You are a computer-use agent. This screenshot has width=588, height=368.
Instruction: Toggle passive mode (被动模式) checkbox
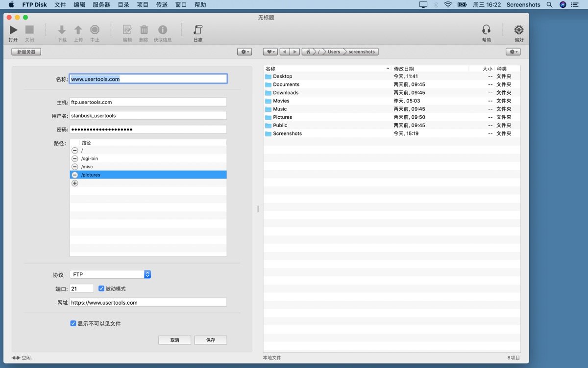click(x=101, y=289)
